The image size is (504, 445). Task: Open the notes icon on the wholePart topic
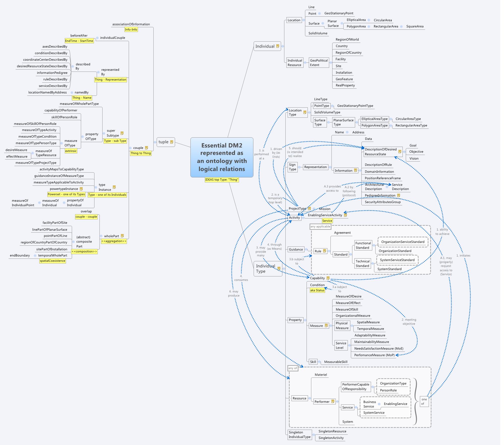122,236
